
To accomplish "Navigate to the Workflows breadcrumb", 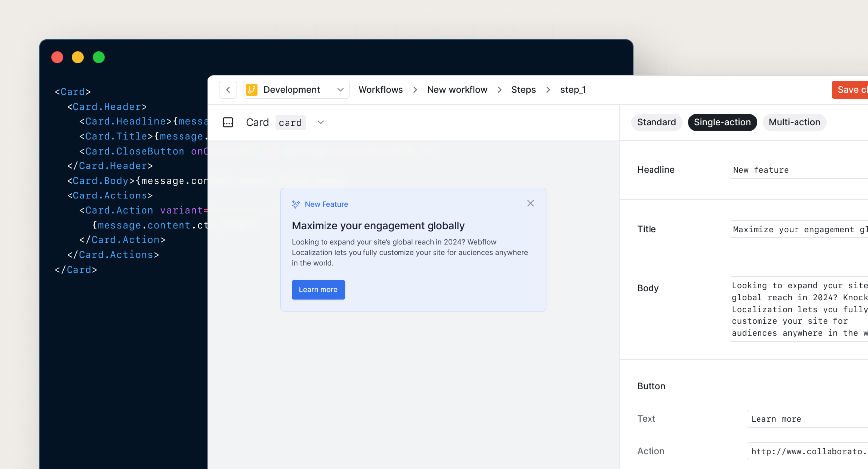I will 381,89.
